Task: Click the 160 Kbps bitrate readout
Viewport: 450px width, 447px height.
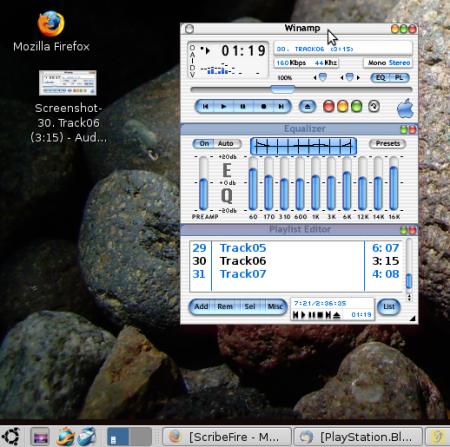Action: 291,63
